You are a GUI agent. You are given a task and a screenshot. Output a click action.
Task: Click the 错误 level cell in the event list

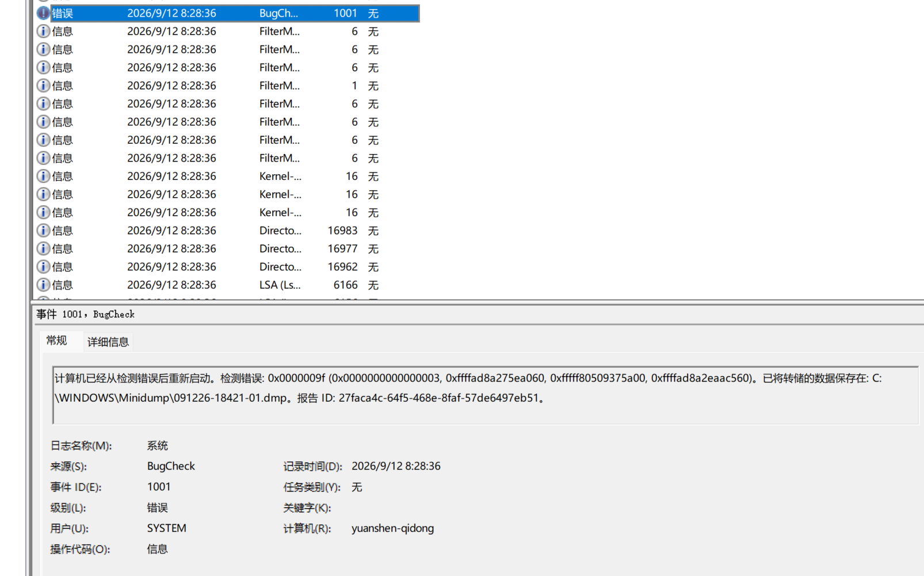pyautogui.click(x=63, y=13)
